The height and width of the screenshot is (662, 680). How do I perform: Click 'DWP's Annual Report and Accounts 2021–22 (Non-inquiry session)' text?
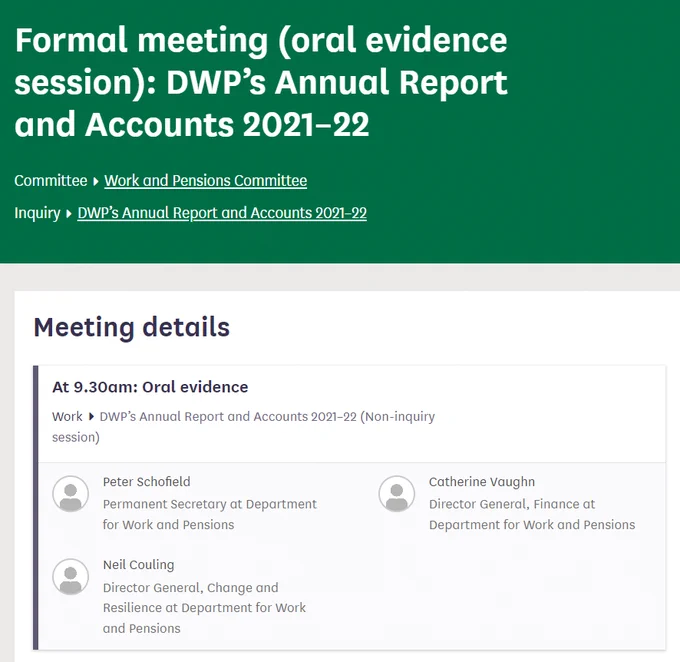coord(243,427)
